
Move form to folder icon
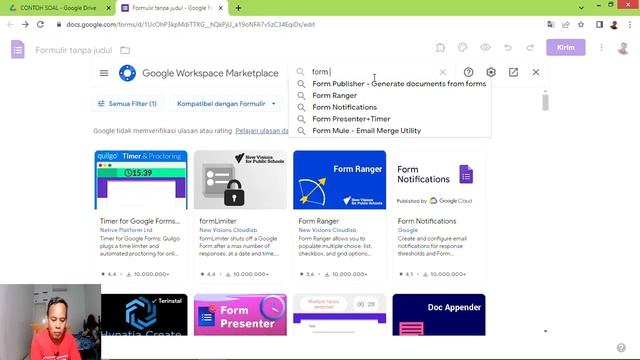(125, 50)
